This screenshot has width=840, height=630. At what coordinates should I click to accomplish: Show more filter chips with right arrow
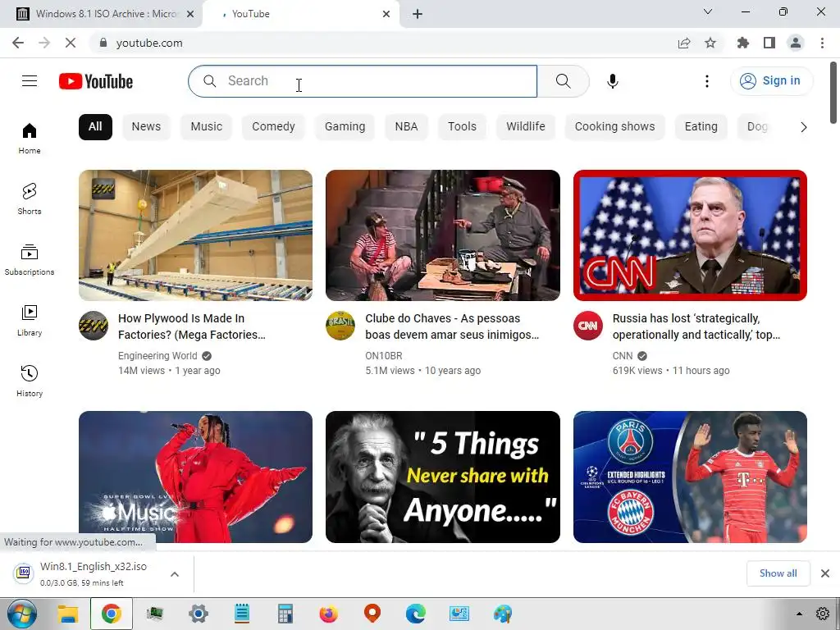[x=803, y=127]
